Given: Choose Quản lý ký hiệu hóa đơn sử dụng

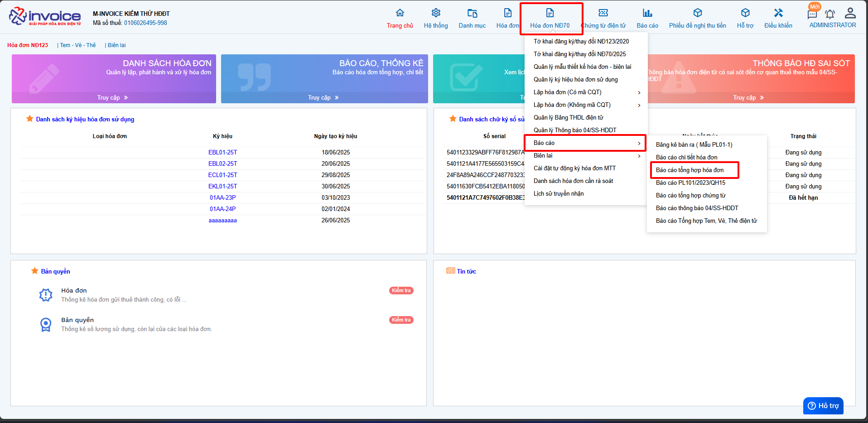Looking at the screenshot, I should click(575, 80).
